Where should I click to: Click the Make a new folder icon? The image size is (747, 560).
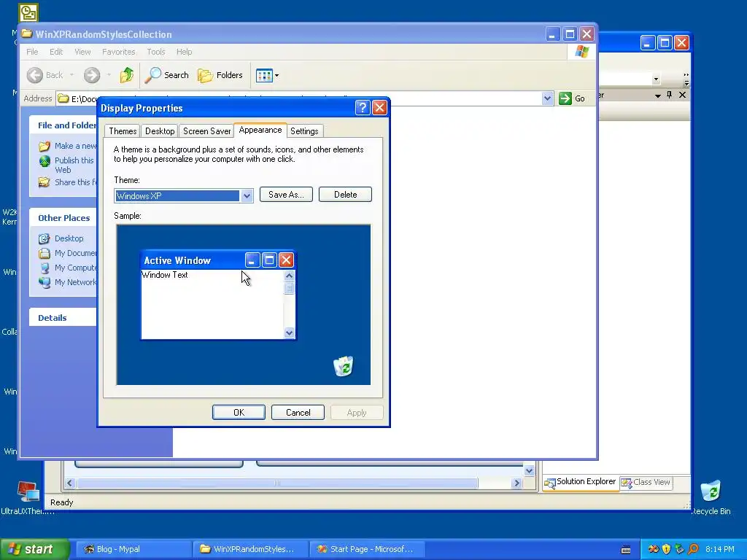tap(44, 146)
